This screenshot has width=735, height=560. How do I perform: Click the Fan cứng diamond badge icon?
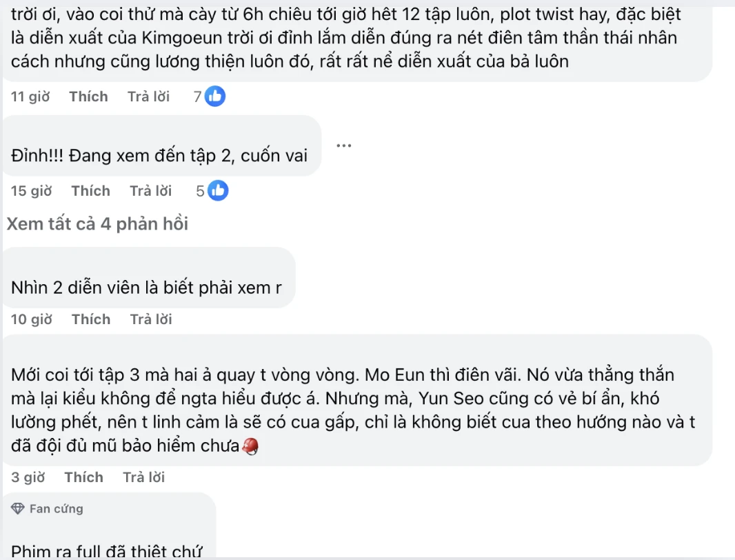pyautogui.click(x=18, y=509)
